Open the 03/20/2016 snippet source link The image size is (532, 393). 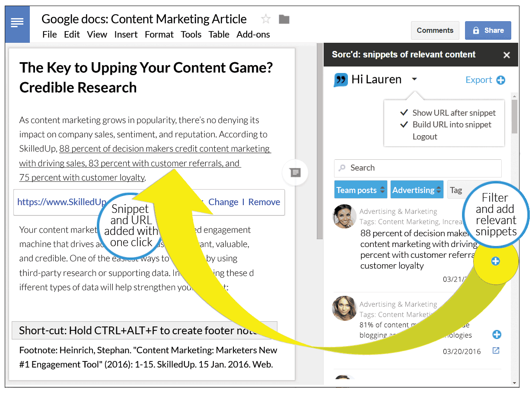[496, 350]
